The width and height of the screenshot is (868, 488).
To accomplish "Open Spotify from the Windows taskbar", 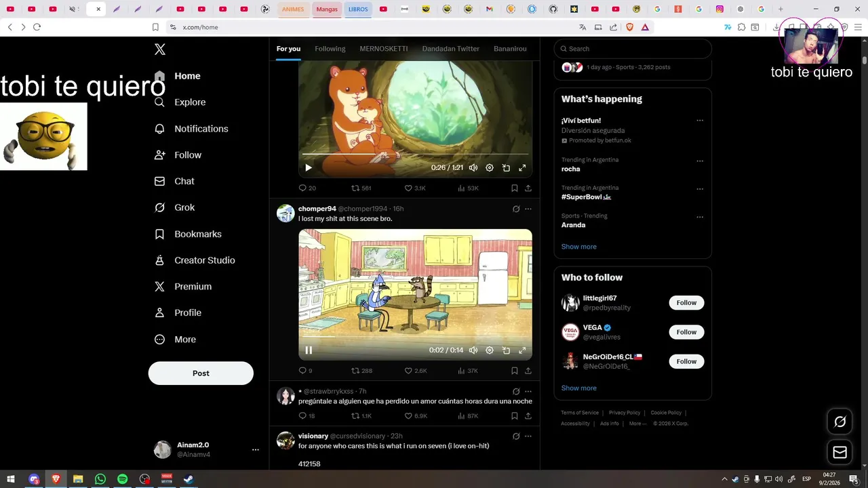I will 122,479.
